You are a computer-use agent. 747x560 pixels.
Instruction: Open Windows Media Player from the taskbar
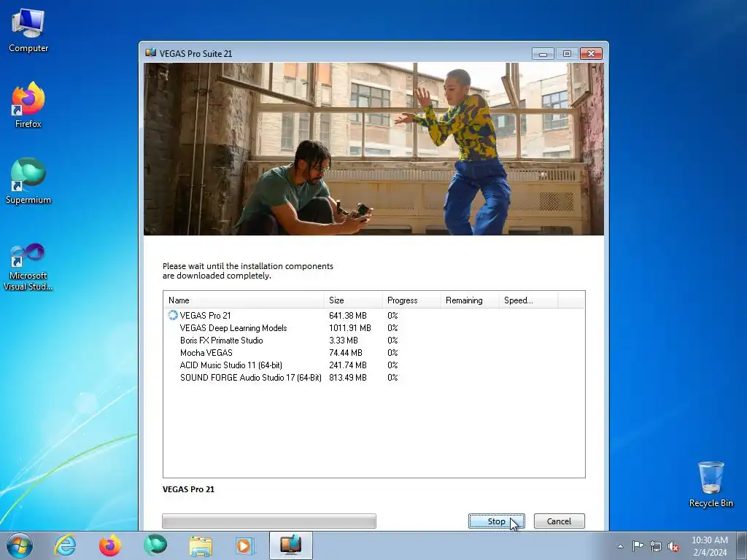tap(245, 545)
